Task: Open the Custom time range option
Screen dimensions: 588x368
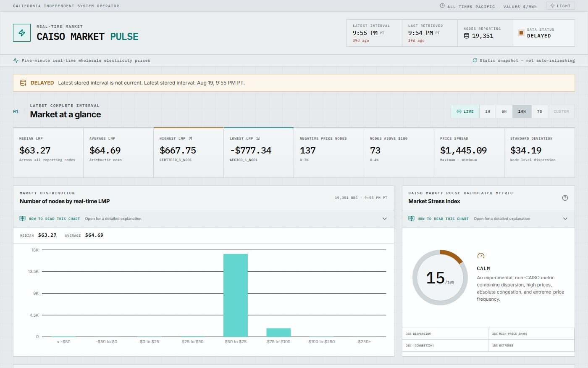Action: point(561,111)
